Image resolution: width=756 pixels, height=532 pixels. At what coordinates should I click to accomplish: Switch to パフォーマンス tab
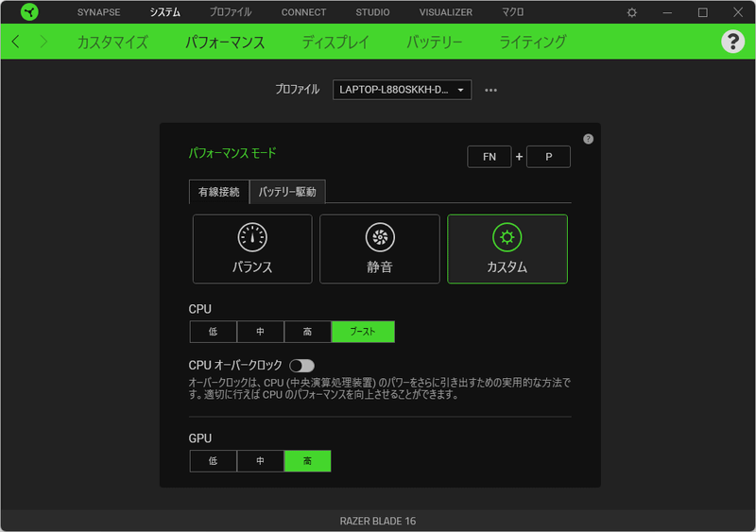coord(225,42)
